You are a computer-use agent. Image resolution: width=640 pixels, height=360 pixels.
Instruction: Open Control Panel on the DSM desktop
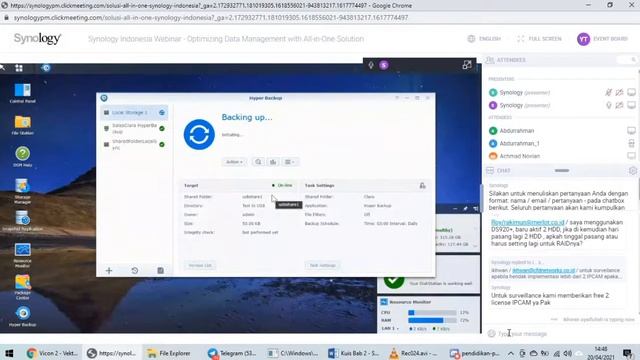[x=22, y=93]
